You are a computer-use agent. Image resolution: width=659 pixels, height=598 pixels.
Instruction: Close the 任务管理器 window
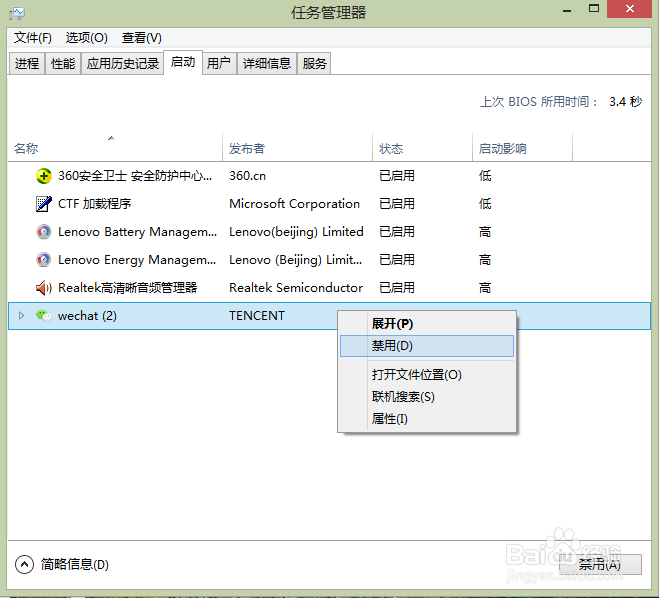click(x=630, y=9)
